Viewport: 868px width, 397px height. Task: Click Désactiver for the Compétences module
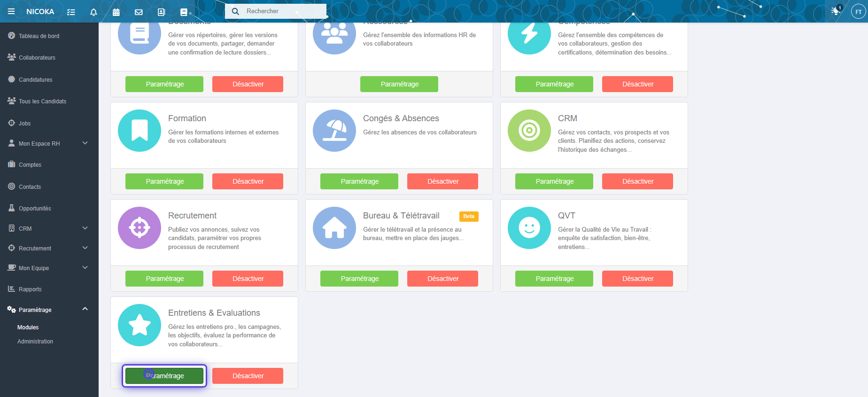pos(637,84)
